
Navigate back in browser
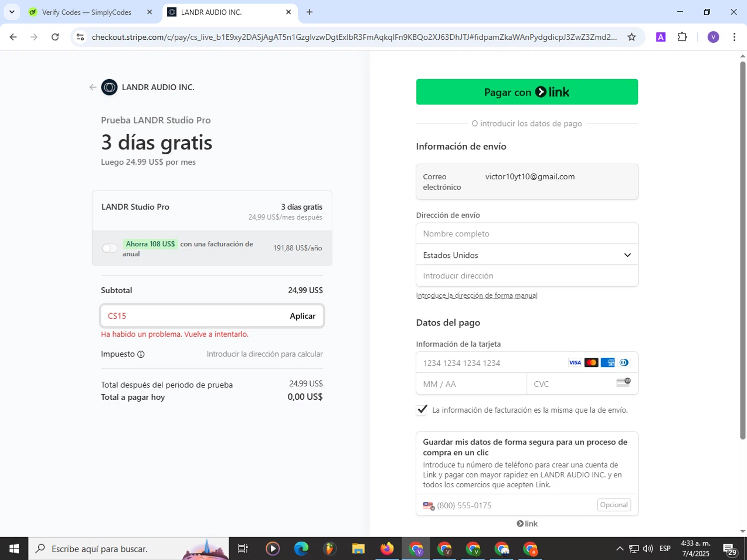(x=13, y=37)
